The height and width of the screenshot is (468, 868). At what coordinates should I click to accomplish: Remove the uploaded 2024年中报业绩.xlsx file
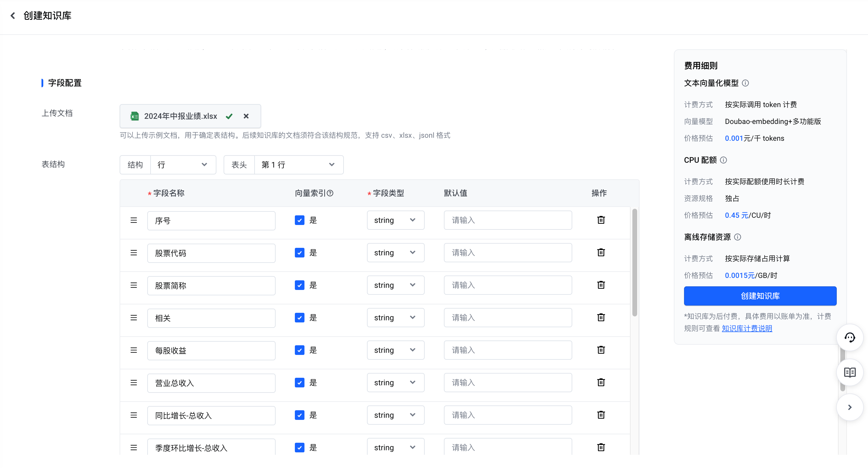click(246, 116)
